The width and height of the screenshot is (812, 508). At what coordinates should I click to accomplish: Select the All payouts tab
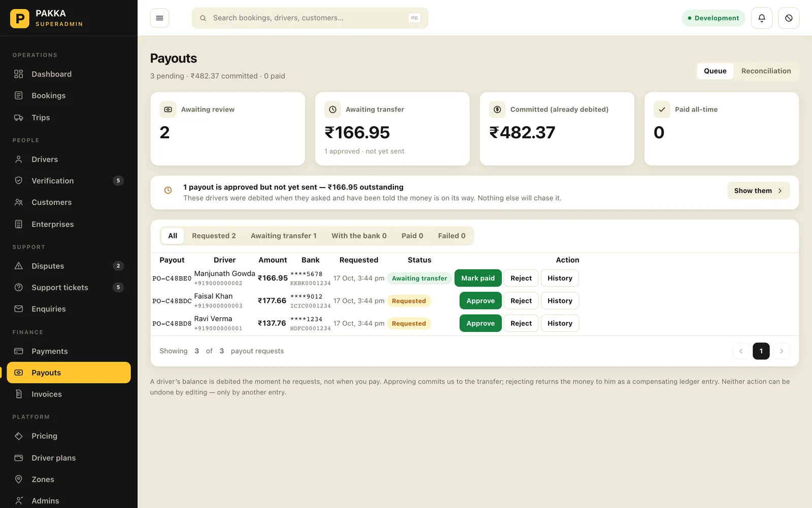click(x=173, y=236)
